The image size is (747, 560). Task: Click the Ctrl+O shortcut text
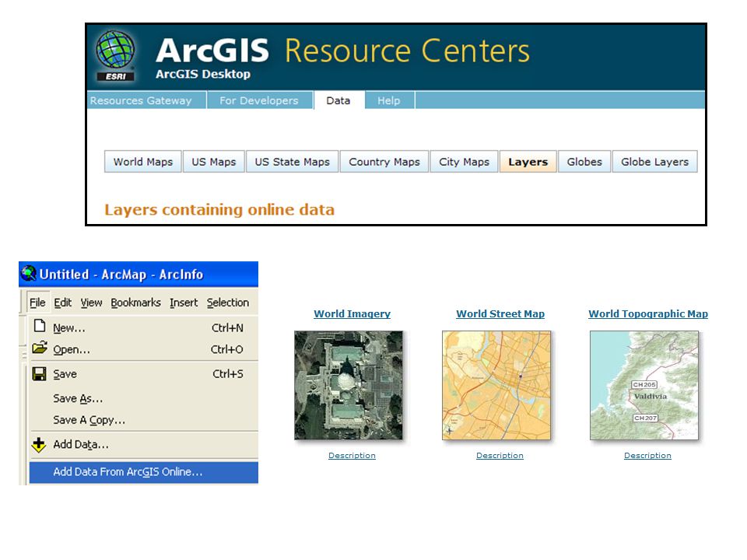click(x=226, y=349)
